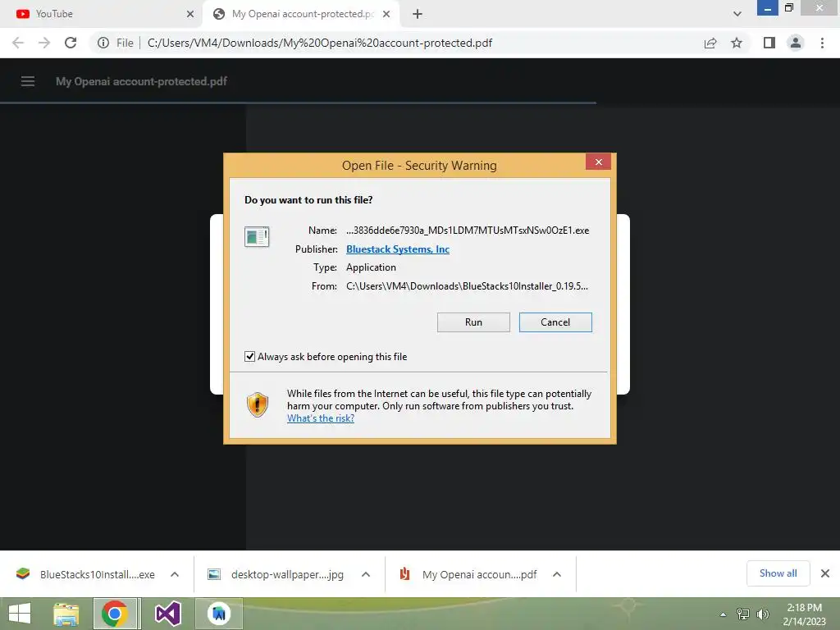Open the PDF viewer hamburger menu

(x=28, y=81)
